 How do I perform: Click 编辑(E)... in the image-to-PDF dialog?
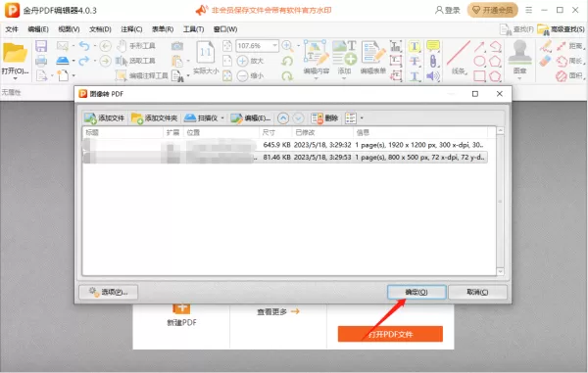tap(251, 118)
